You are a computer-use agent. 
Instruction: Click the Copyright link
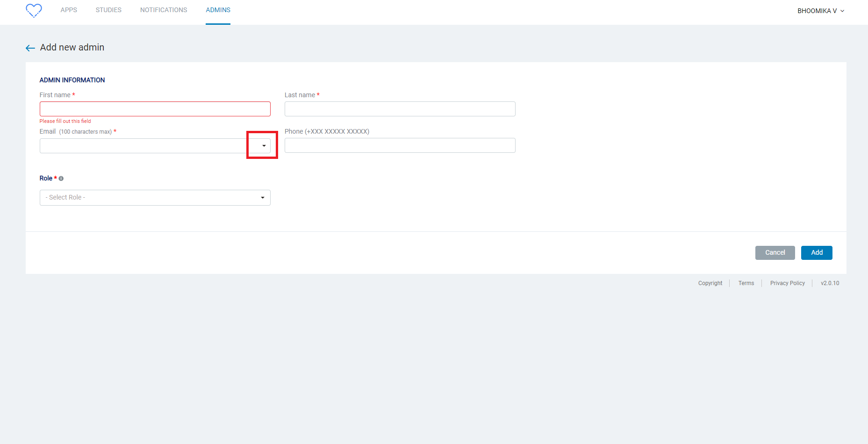(710, 283)
